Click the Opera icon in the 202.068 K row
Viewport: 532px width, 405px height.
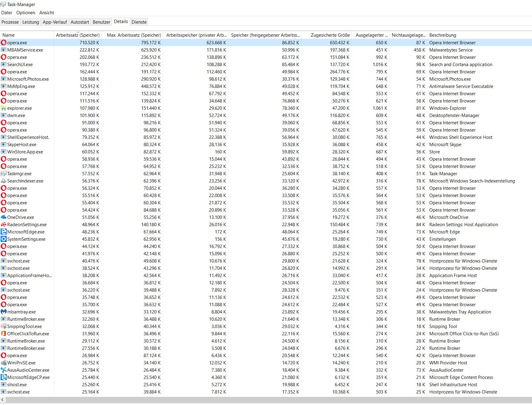[4, 57]
